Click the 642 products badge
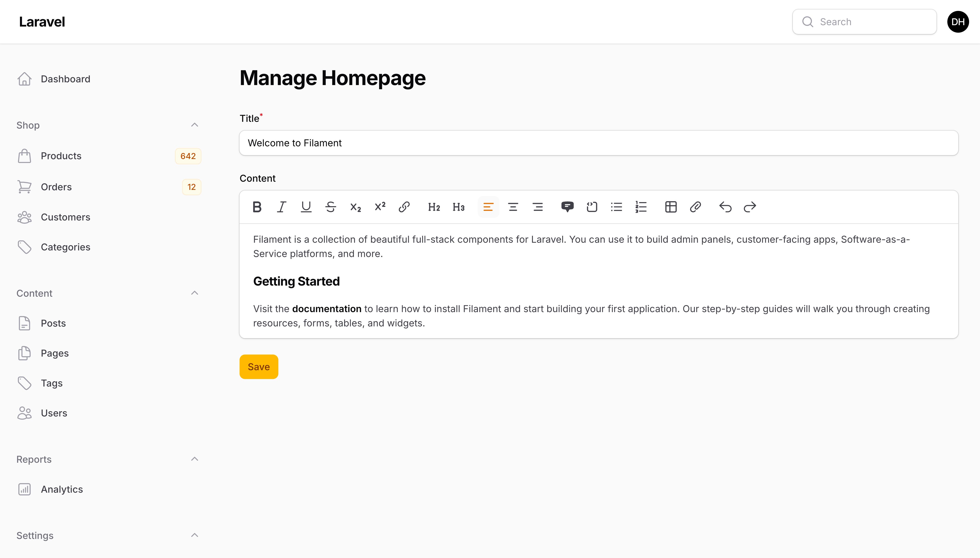This screenshot has width=980, height=558. pyautogui.click(x=188, y=156)
